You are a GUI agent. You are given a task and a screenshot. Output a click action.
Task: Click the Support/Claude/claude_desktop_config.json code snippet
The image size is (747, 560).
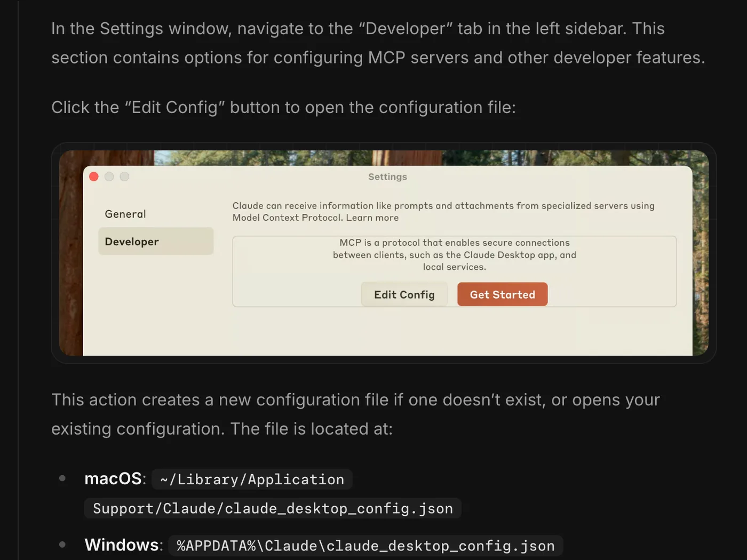(273, 508)
